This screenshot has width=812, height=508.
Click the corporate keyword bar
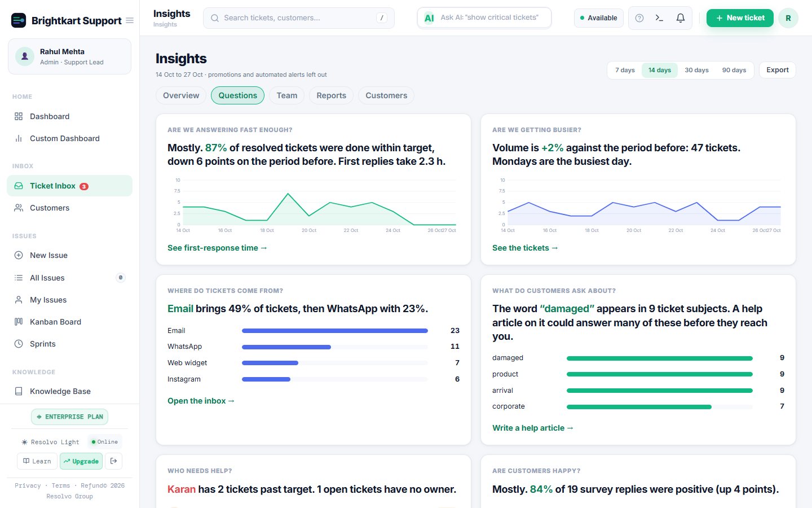[660, 406]
